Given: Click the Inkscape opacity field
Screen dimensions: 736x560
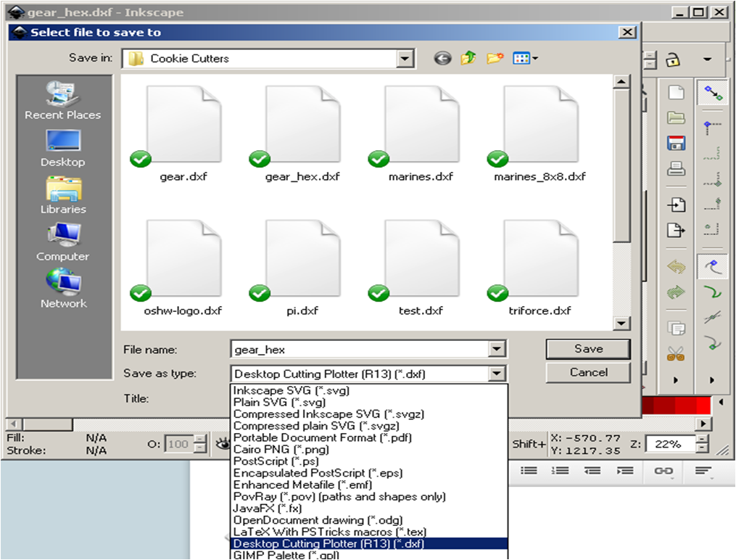Looking at the screenshot, I should point(178,444).
